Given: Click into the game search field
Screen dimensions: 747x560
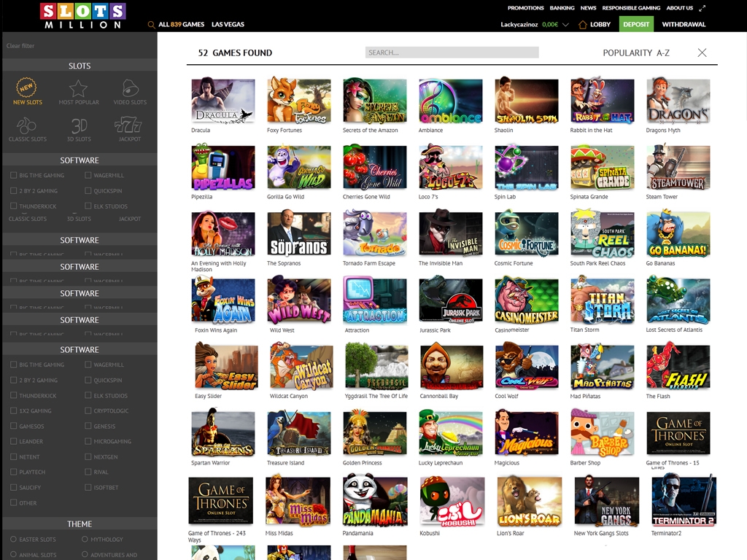Looking at the screenshot, I should [452, 52].
